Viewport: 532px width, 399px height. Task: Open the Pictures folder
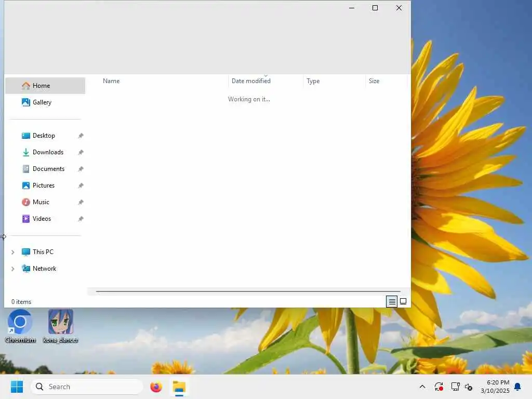tap(45, 185)
